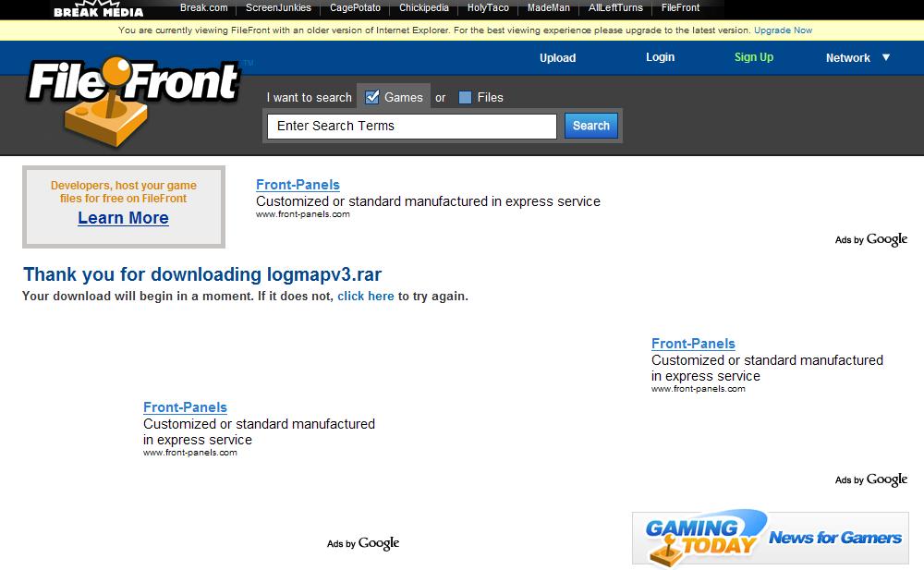The width and height of the screenshot is (924, 570).
Task: Visit ScreenJunkies from the network bar
Action: (278, 8)
